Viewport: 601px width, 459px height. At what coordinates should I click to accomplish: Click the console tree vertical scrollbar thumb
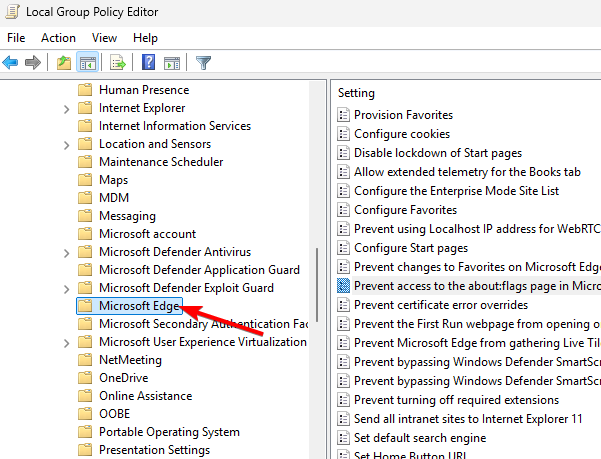pyautogui.click(x=317, y=285)
